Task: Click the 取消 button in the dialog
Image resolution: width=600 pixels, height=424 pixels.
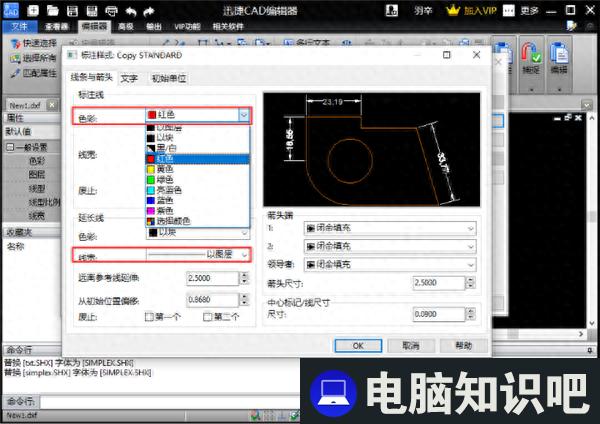Action: click(411, 346)
